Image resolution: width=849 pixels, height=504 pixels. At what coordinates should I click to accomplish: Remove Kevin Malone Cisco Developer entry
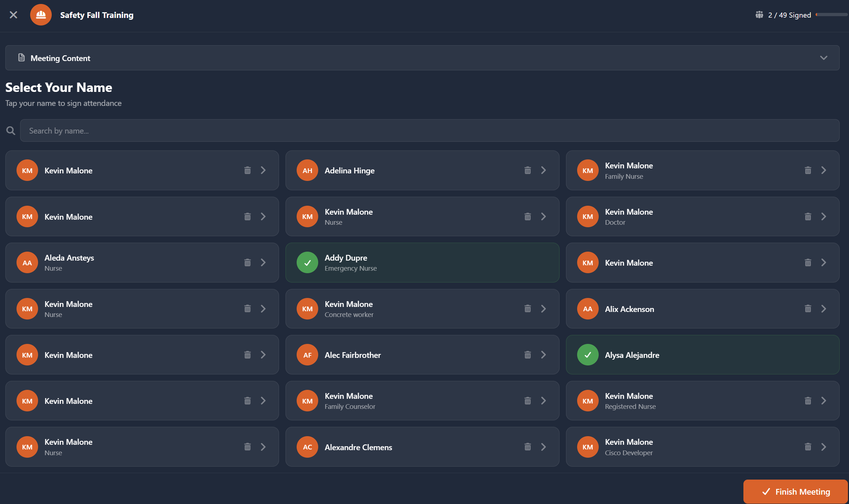(808, 447)
